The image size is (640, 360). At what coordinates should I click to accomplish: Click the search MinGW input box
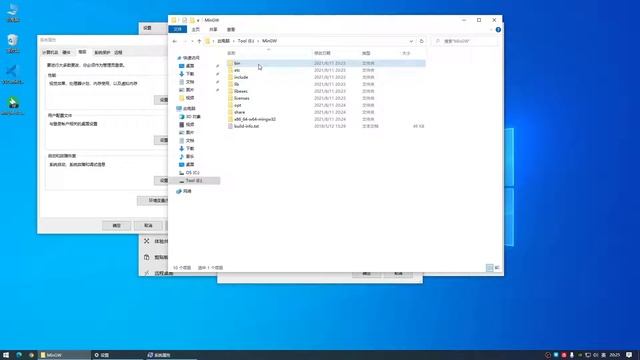click(x=464, y=41)
